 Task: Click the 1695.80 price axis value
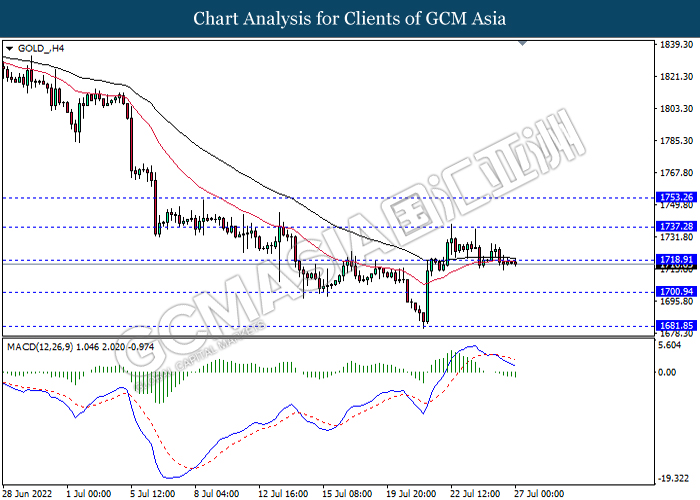[676, 301]
